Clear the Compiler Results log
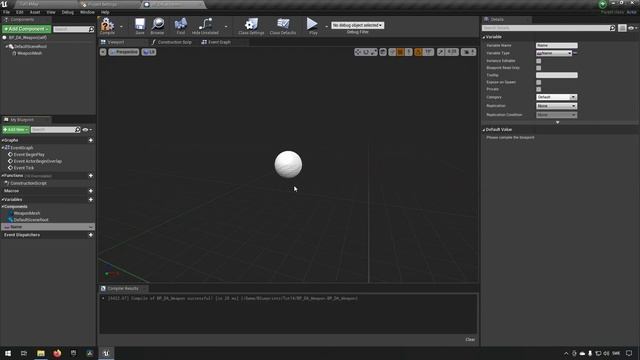This screenshot has height=360, width=640. click(x=470, y=340)
